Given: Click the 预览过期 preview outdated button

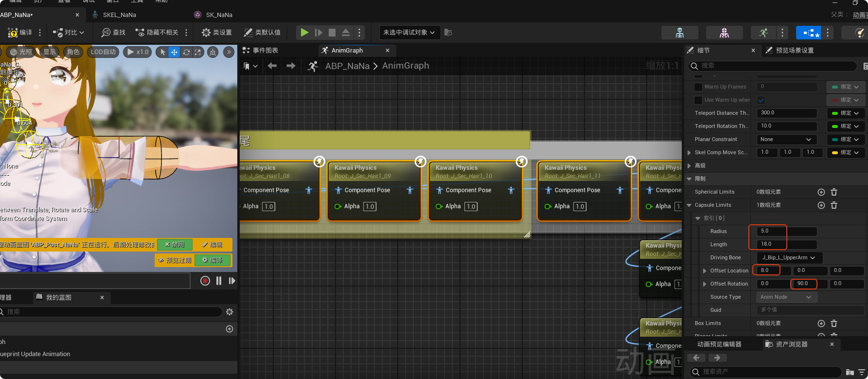Looking at the screenshot, I should [175, 260].
